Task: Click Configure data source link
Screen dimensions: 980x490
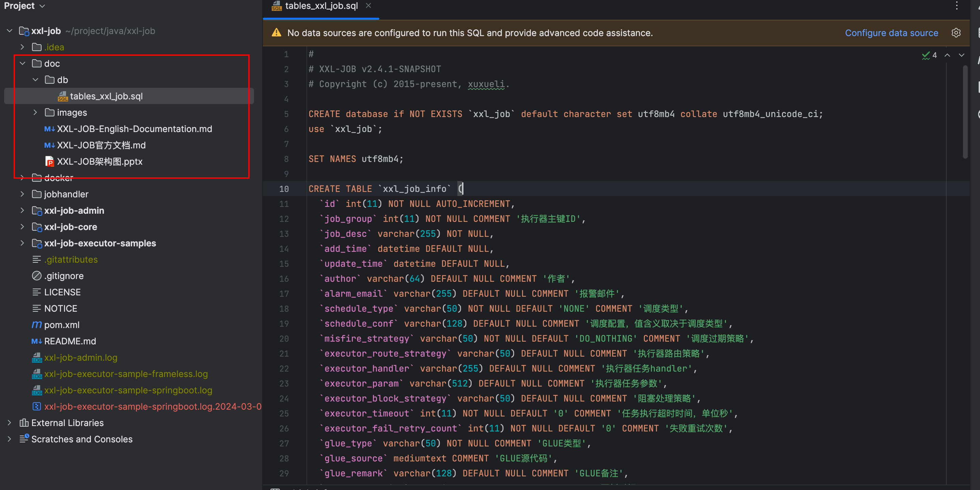Action: coord(891,33)
